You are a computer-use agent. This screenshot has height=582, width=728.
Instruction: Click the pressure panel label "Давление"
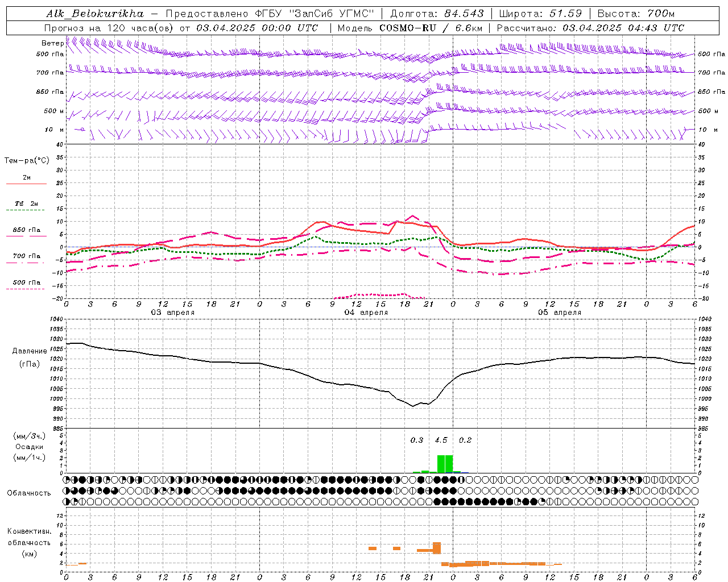click(x=30, y=351)
